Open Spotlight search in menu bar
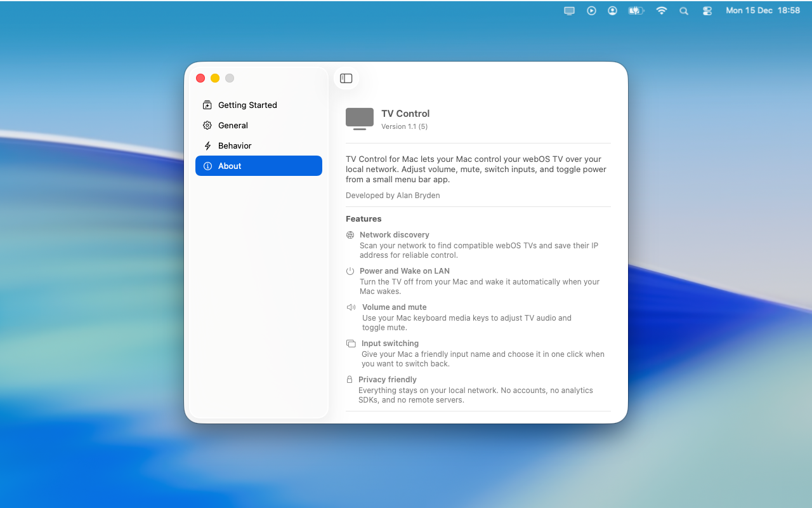The width and height of the screenshot is (812, 508). (x=684, y=11)
